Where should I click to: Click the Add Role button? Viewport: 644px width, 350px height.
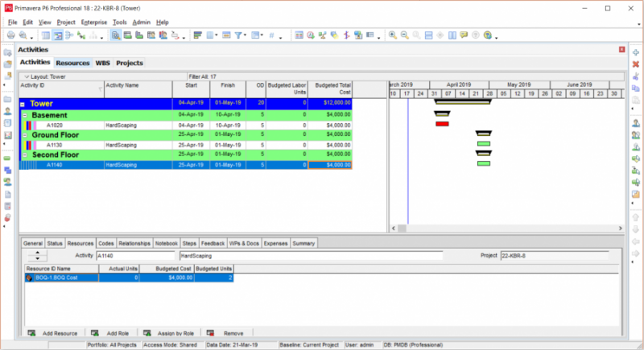[110, 333]
